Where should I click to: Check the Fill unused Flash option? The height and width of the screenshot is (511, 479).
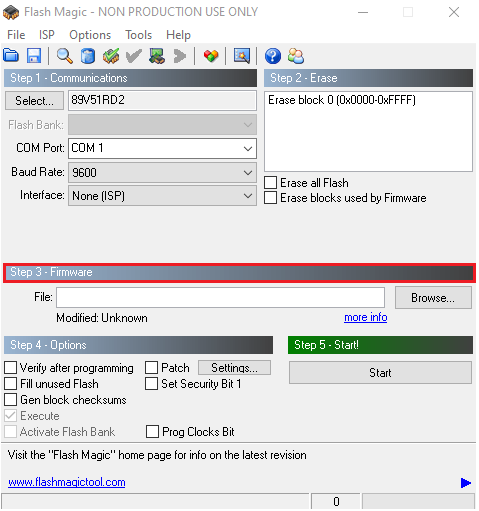[10, 383]
